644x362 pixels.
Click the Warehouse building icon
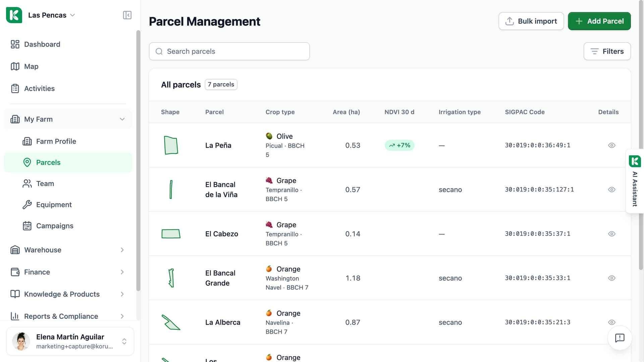tap(15, 250)
